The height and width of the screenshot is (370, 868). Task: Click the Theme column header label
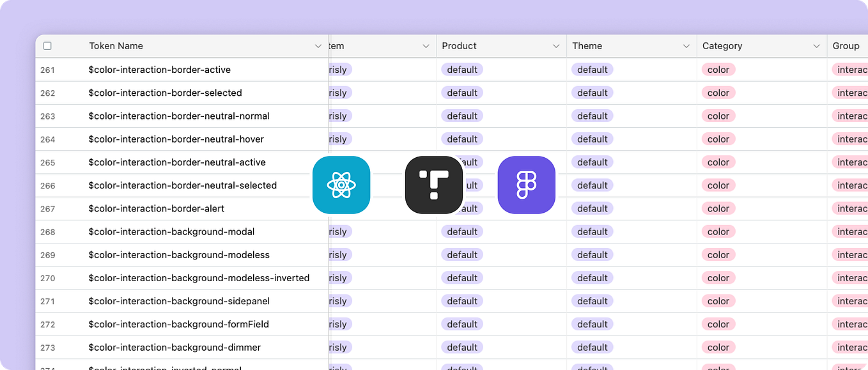(x=587, y=45)
